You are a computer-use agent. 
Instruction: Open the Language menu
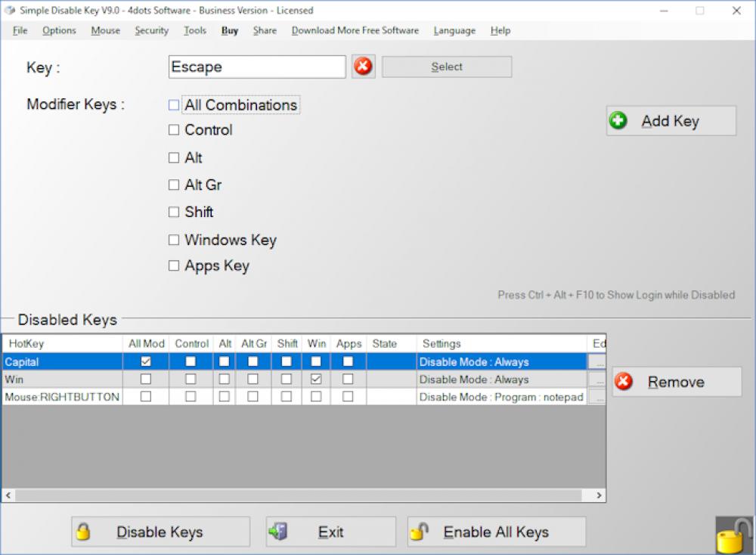point(454,30)
